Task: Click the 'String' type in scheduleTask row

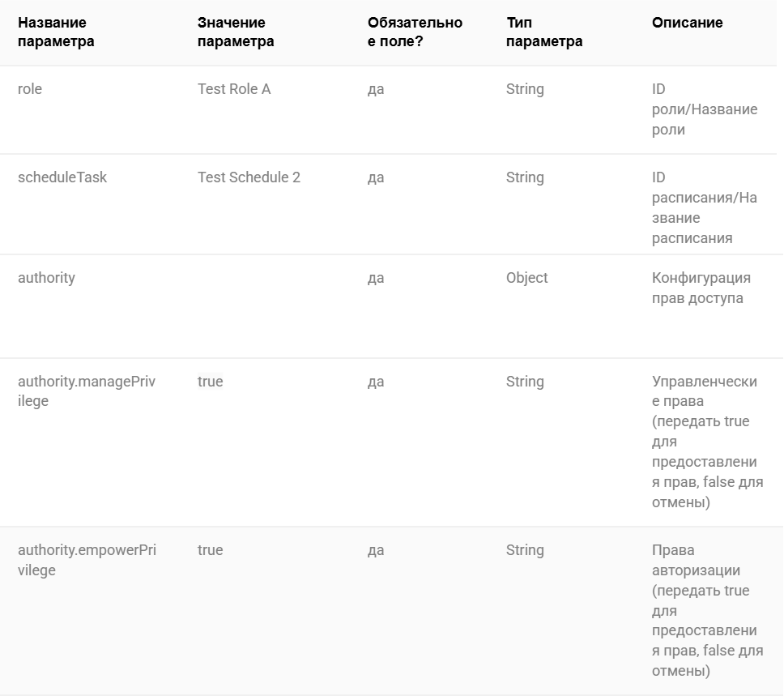Action: pos(525,177)
